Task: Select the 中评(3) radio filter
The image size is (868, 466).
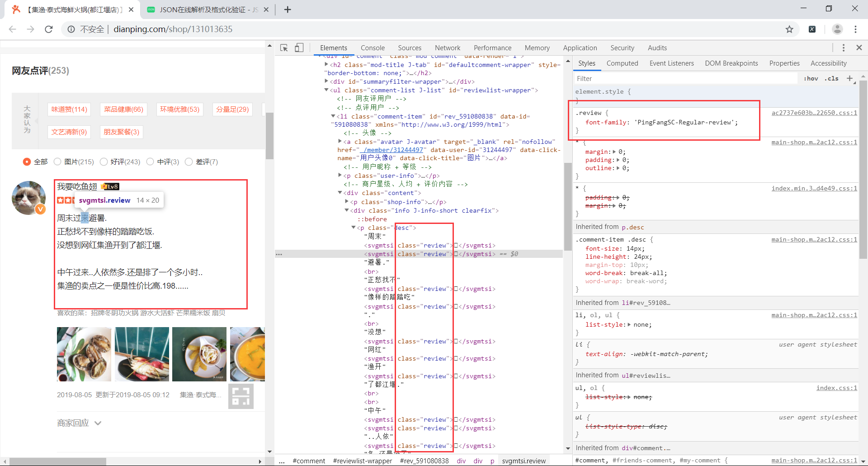Action: (150, 162)
